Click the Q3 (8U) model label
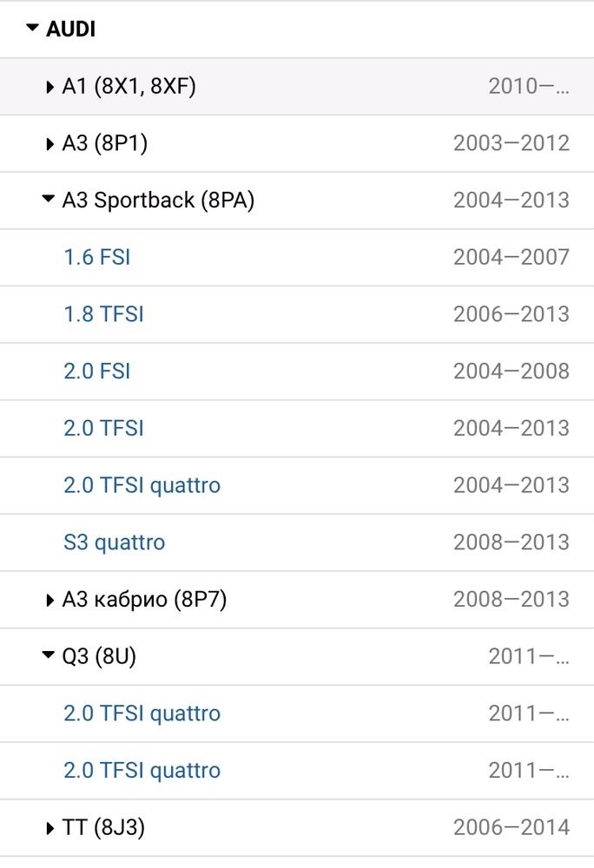 tap(99, 656)
